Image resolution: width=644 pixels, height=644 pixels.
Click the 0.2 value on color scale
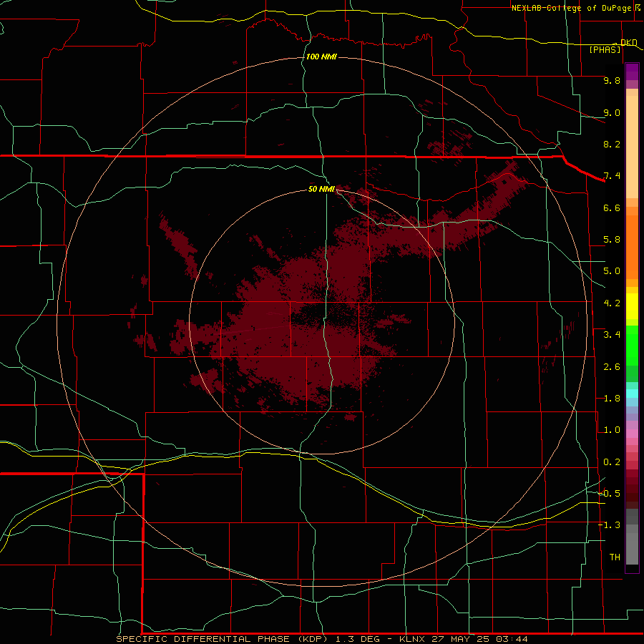(x=612, y=462)
